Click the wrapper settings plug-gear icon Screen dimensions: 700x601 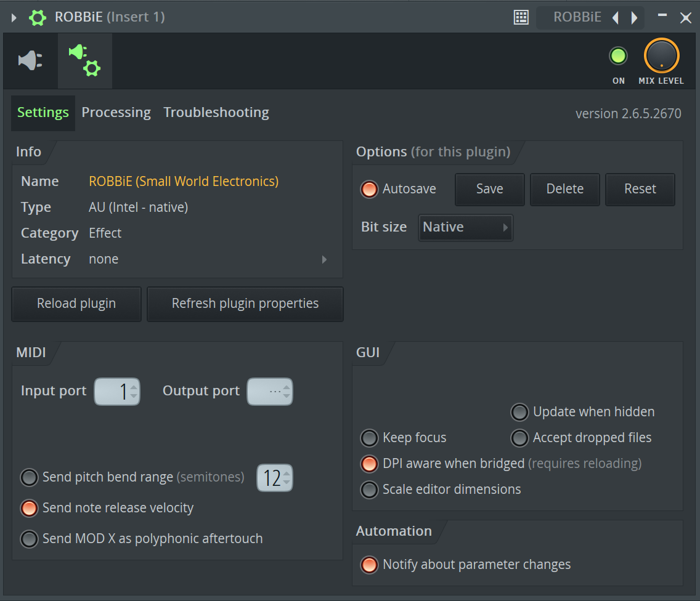[x=85, y=60]
